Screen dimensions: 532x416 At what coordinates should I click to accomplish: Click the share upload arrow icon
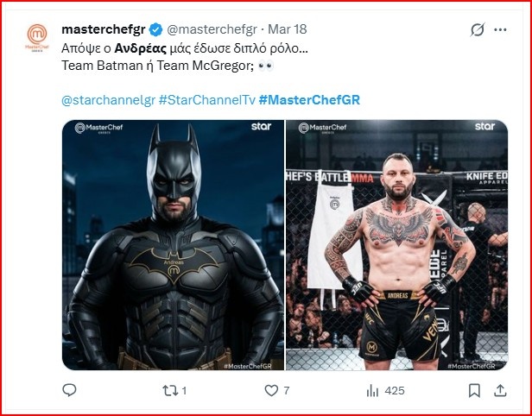point(500,391)
